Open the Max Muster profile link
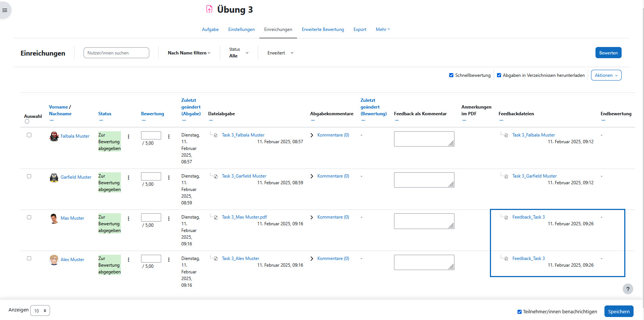Screen dimensions: 644x320 pos(72,218)
